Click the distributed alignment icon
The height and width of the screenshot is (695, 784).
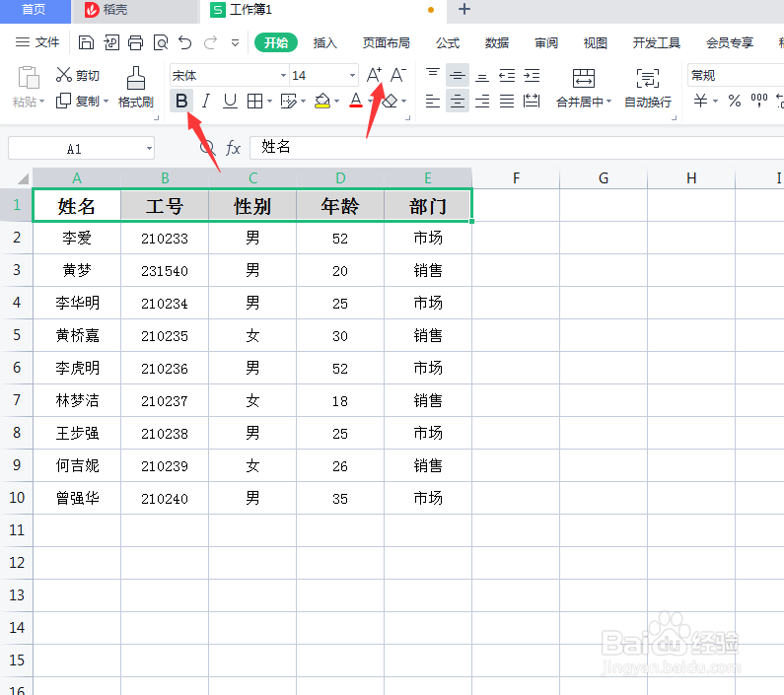point(532,101)
